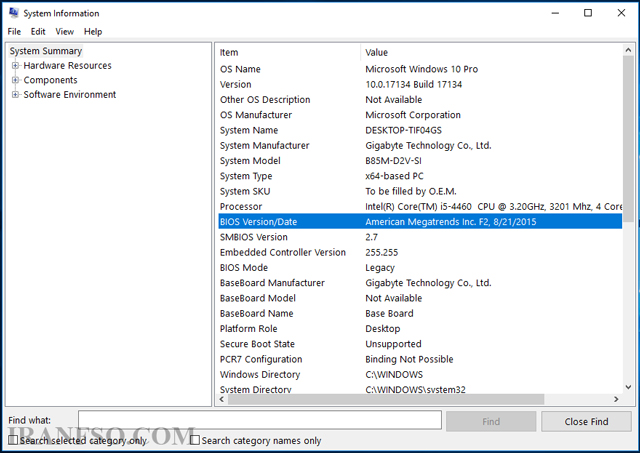The height and width of the screenshot is (453, 640).
Task: Select the Embedded Controller Version row
Action: [x=420, y=252]
